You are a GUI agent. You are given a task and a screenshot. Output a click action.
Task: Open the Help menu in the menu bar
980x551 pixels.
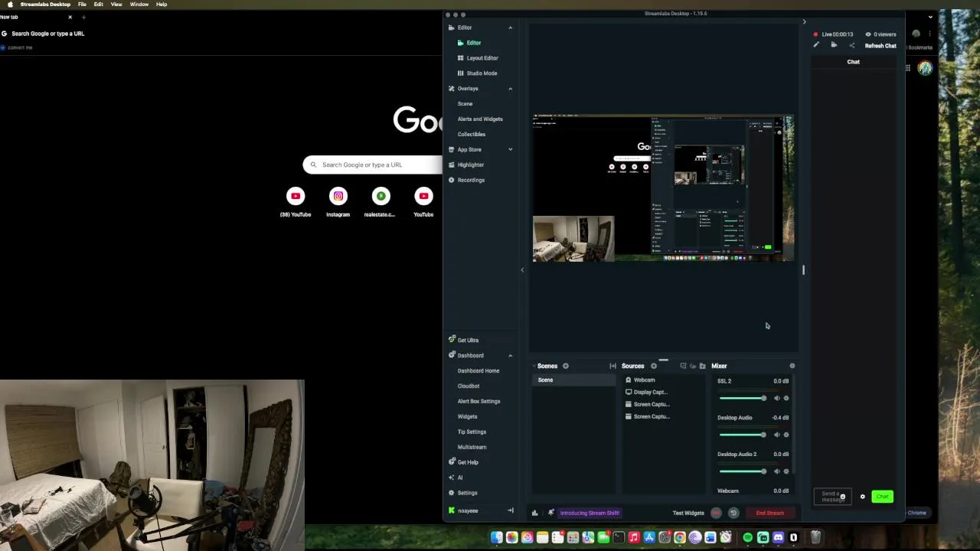point(162,5)
